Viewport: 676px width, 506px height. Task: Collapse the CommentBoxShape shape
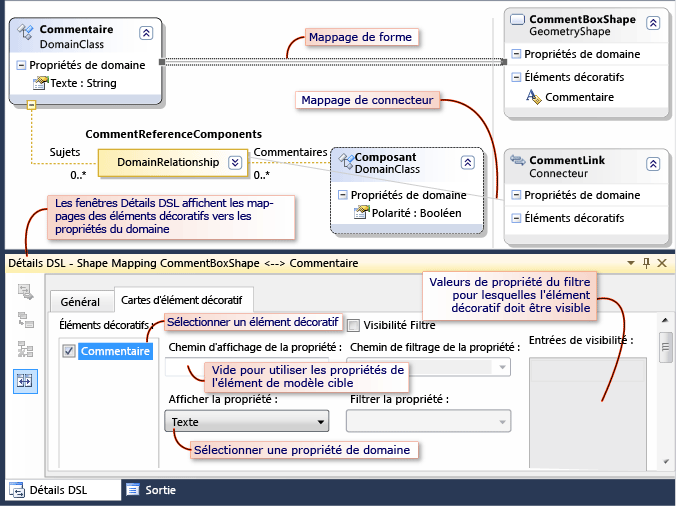(653, 22)
